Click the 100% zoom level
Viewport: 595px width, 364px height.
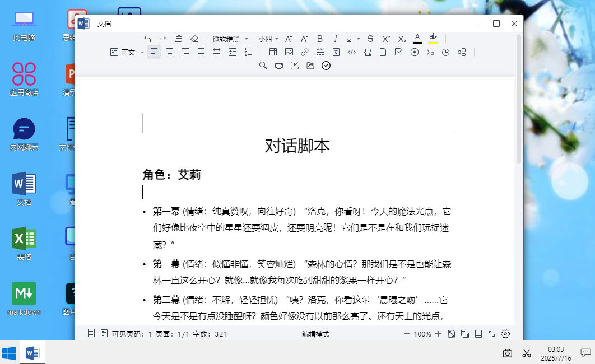tap(422, 334)
